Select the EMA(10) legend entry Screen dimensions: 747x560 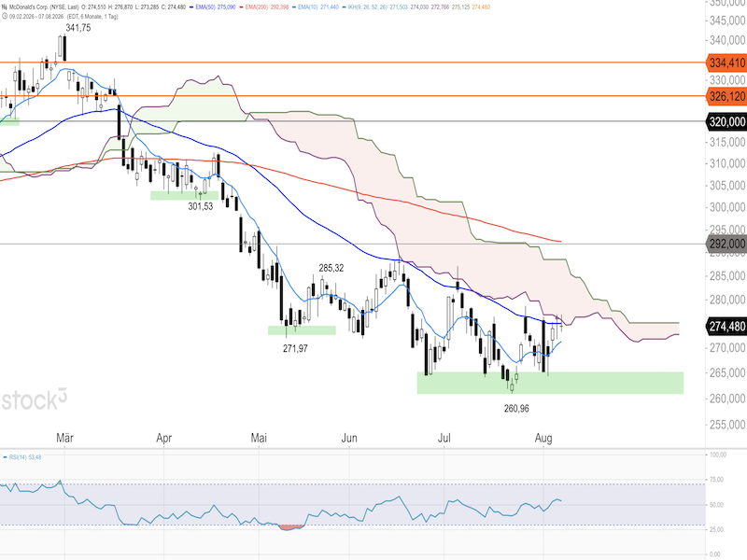pos(316,7)
